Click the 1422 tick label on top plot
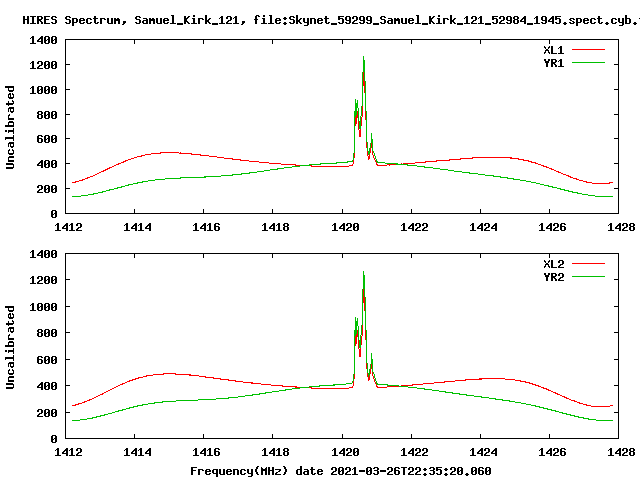The width and height of the screenshot is (640, 480). (x=414, y=227)
